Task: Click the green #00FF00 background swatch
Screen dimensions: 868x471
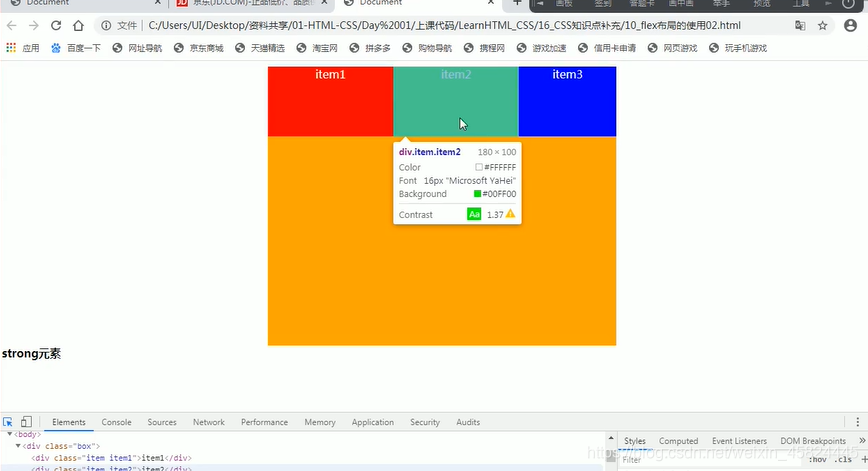Action: [x=477, y=194]
